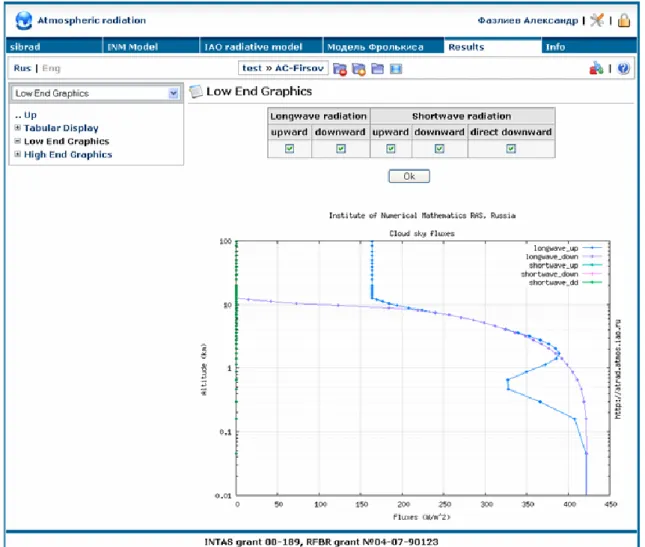Click 'Institute of Numerical Mathematics RAS' chart caption

[x=422, y=216]
